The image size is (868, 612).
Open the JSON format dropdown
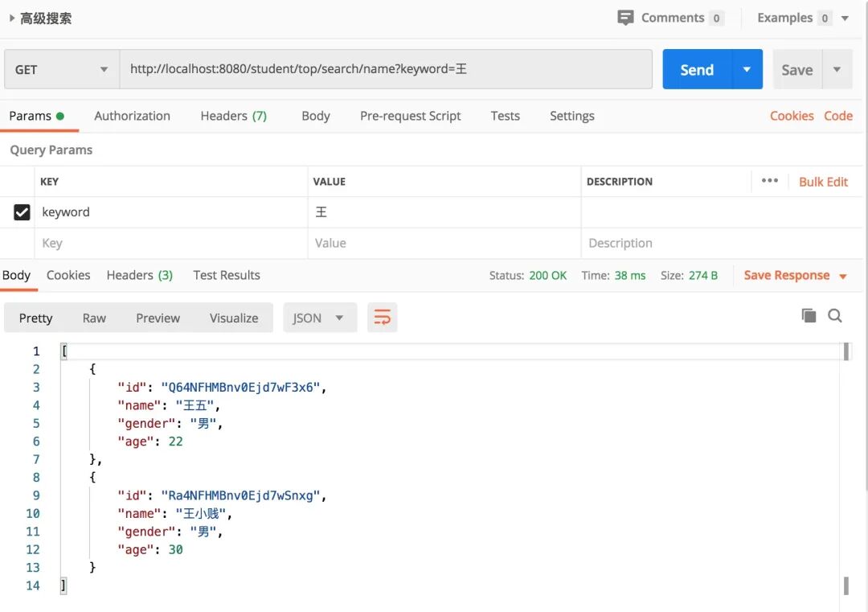point(319,318)
